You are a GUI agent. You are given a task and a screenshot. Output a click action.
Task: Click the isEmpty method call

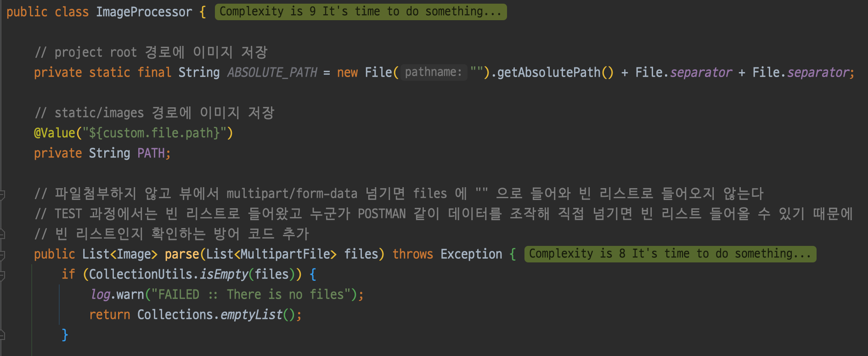[224, 274]
